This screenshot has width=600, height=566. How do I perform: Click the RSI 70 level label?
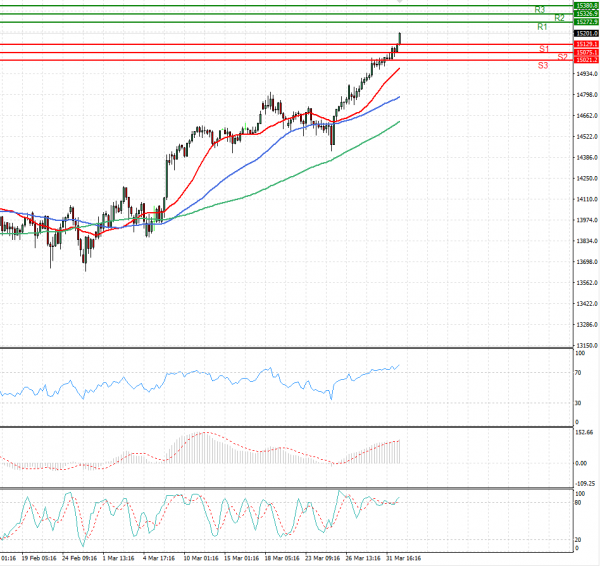pos(578,373)
